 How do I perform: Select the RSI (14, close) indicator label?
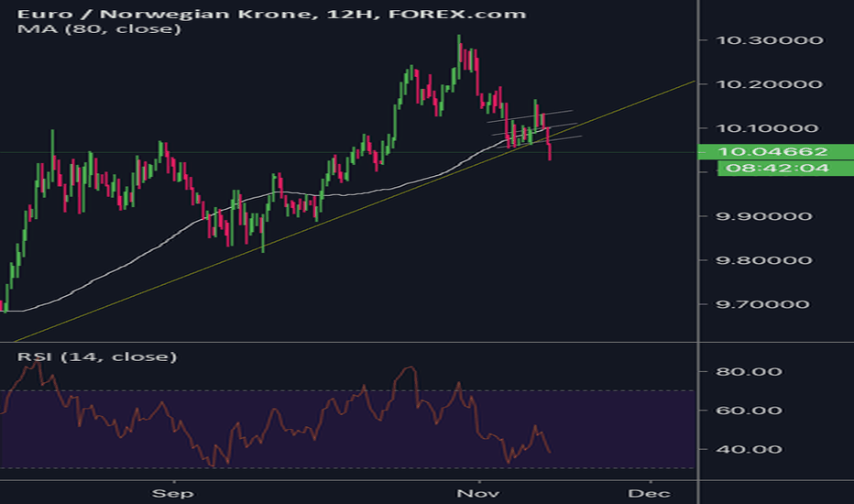click(97, 356)
